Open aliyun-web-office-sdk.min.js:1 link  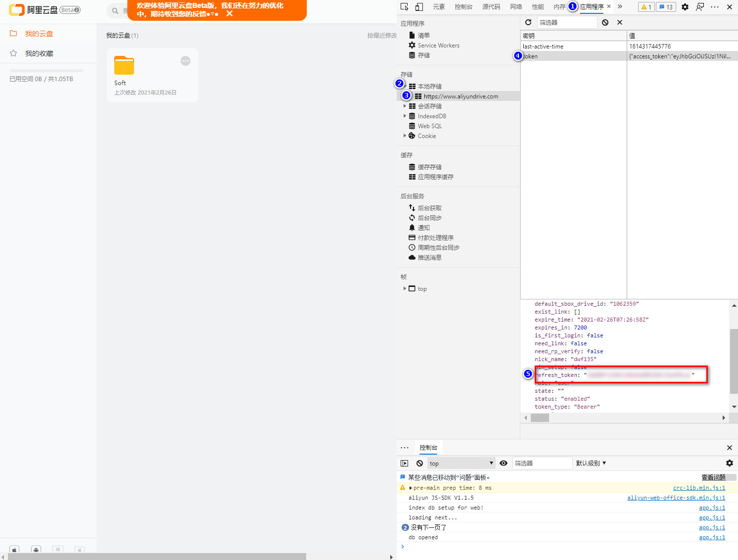[676, 498]
